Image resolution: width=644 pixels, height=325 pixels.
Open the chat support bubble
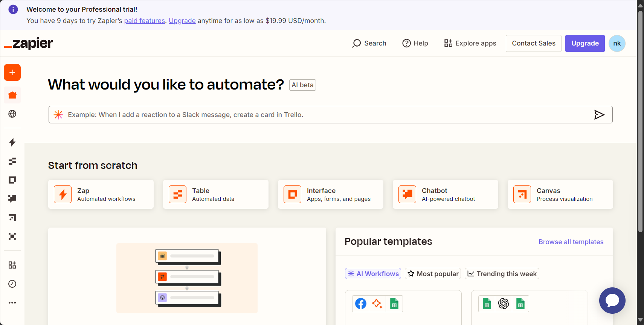pos(612,301)
